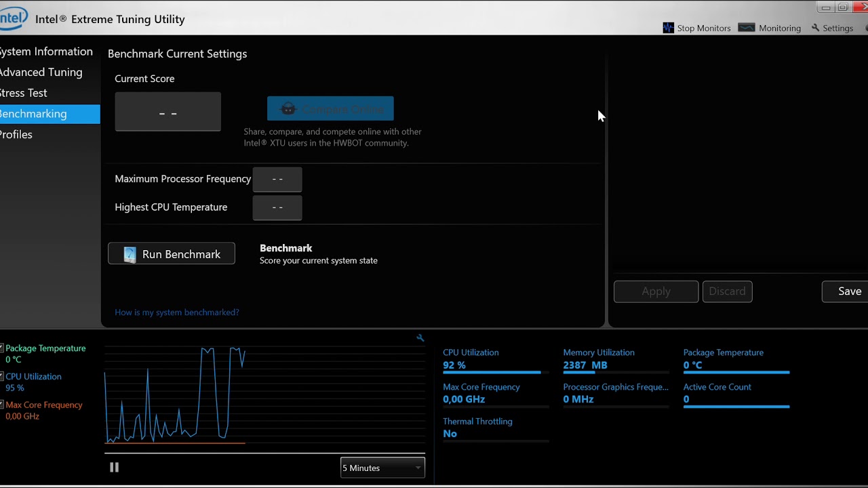Click Processor Graphics Frequency 0 MHz tile
Screen dimensions: 868x488
click(616, 394)
